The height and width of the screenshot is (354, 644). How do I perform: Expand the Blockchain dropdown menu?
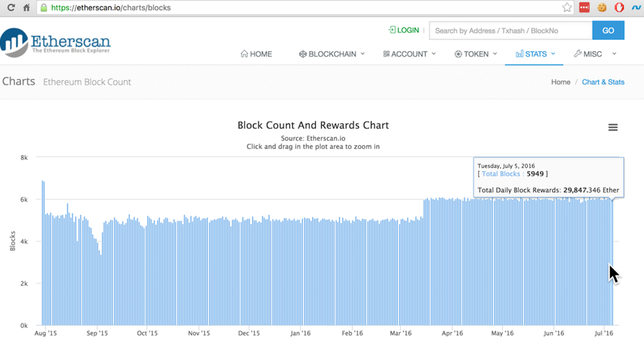[x=332, y=54]
